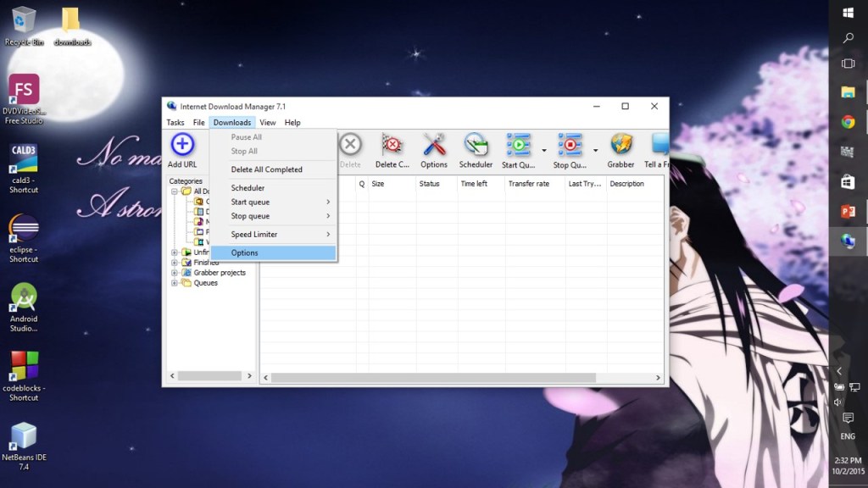Open dropdown arrow beside Start Queue
The height and width of the screenshot is (488, 868).
click(x=544, y=151)
